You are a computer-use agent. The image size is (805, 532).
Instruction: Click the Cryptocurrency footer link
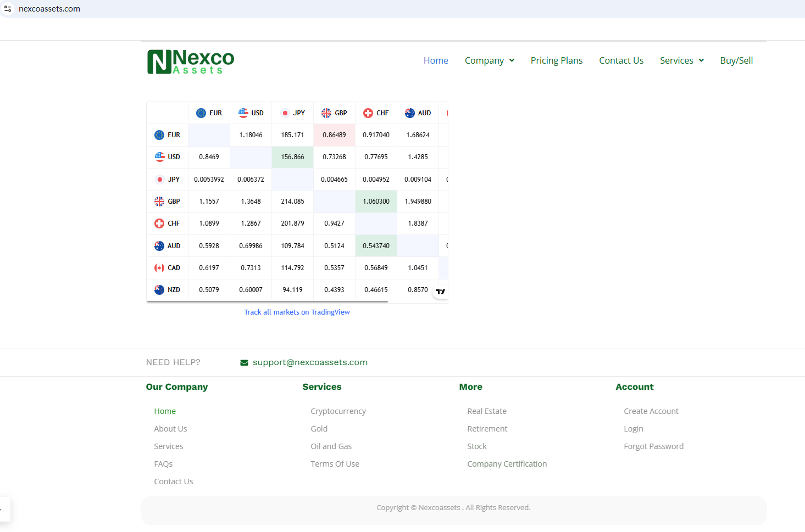[x=338, y=411]
